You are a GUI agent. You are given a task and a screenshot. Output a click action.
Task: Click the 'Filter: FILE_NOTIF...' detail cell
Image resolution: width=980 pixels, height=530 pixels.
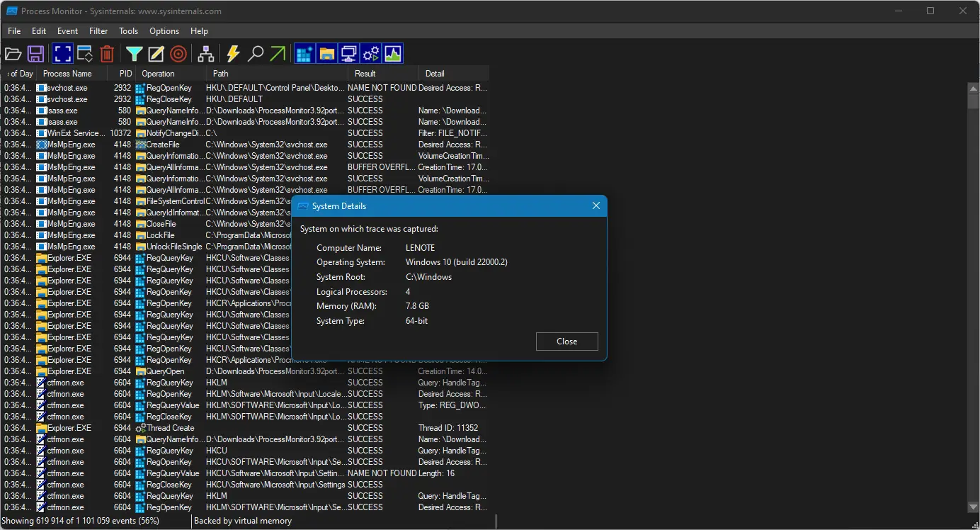pyautogui.click(x=452, y=133)
